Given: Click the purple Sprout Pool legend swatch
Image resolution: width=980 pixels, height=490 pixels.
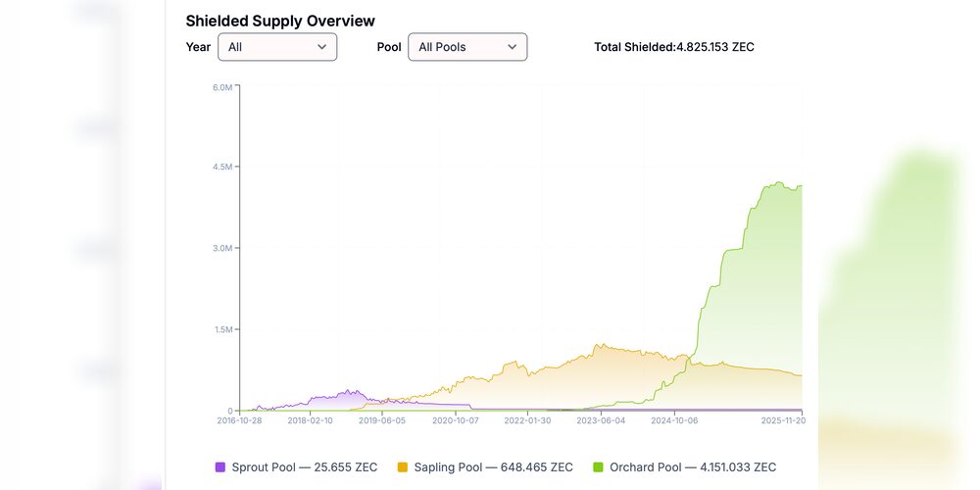Looking at the screenshot, I should click(x=220, y=467).
